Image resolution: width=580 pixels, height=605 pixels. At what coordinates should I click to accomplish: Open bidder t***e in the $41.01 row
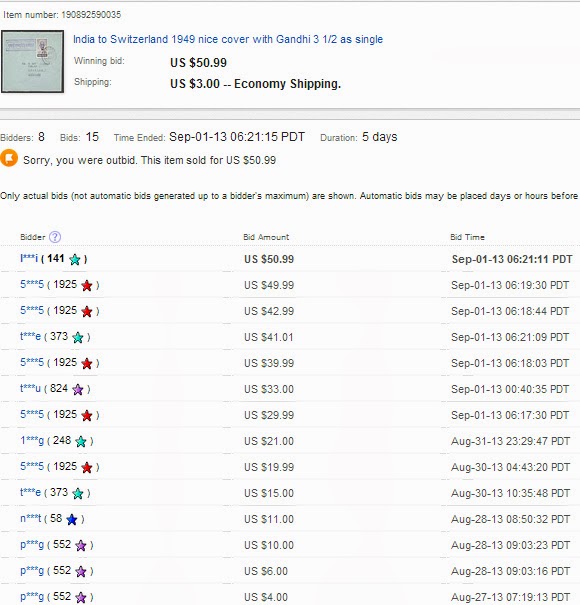coord(30,336)
